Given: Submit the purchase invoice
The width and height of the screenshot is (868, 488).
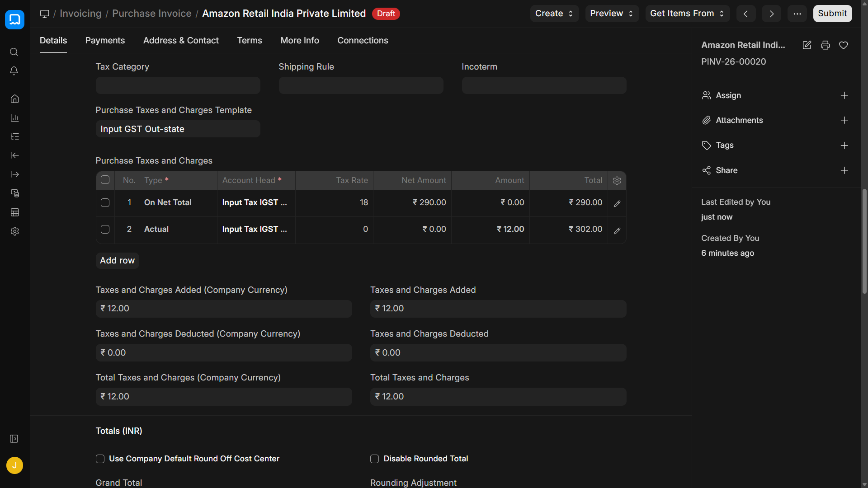Looking at the screenshot, I should click(x=832, y=14).
